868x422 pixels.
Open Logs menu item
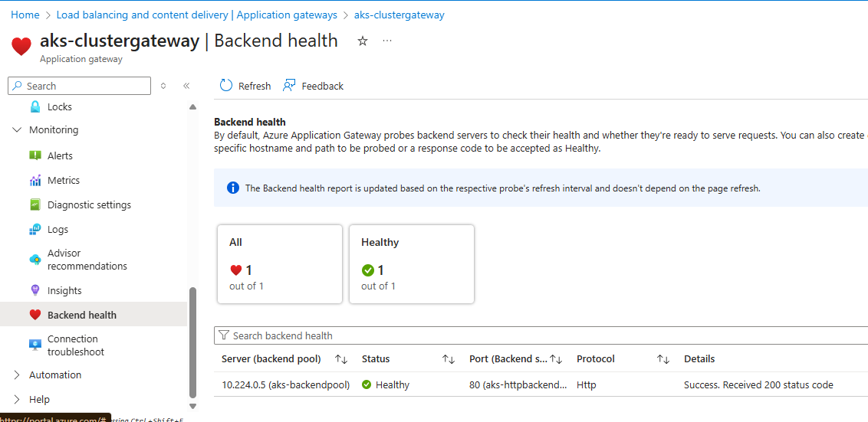click(58, 229)
